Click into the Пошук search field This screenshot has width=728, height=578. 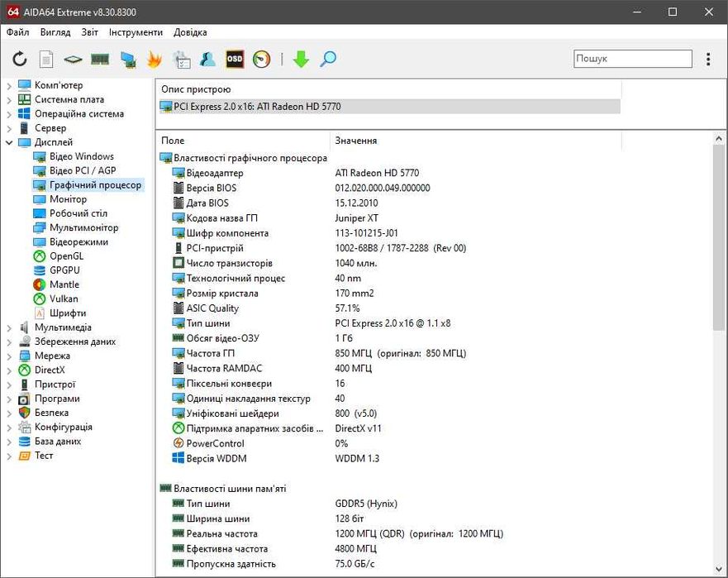pos(632,59)
